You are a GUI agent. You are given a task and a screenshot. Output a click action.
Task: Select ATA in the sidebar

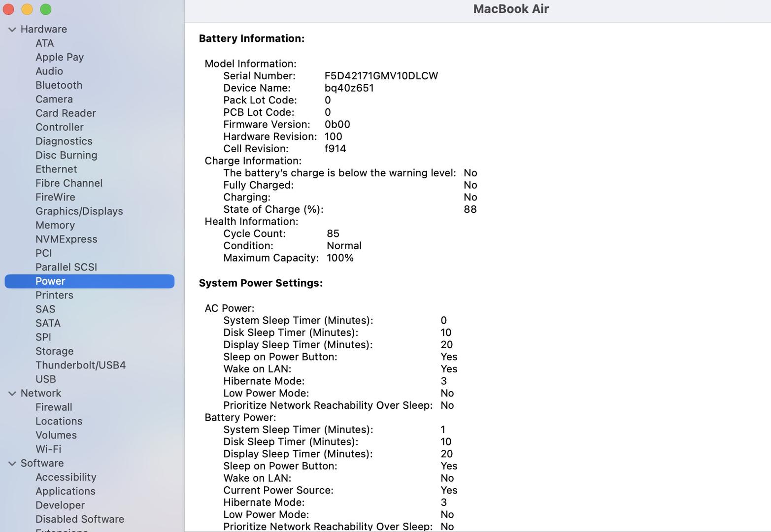click(x=44, y=43)
